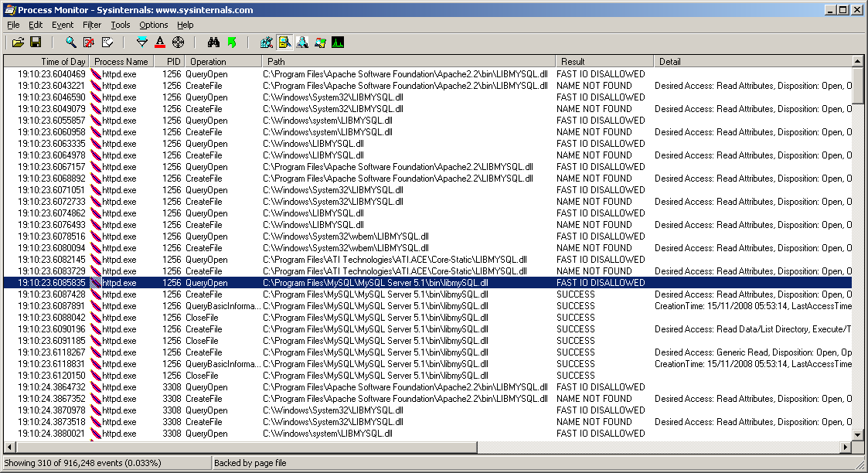
Task: Open the Event menu
Action: pyautogui.click(x=63, y=25)
